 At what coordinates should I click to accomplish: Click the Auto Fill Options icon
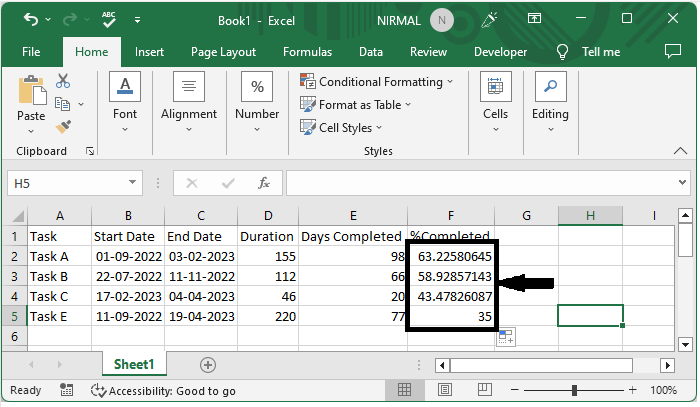tap(507, 338)
